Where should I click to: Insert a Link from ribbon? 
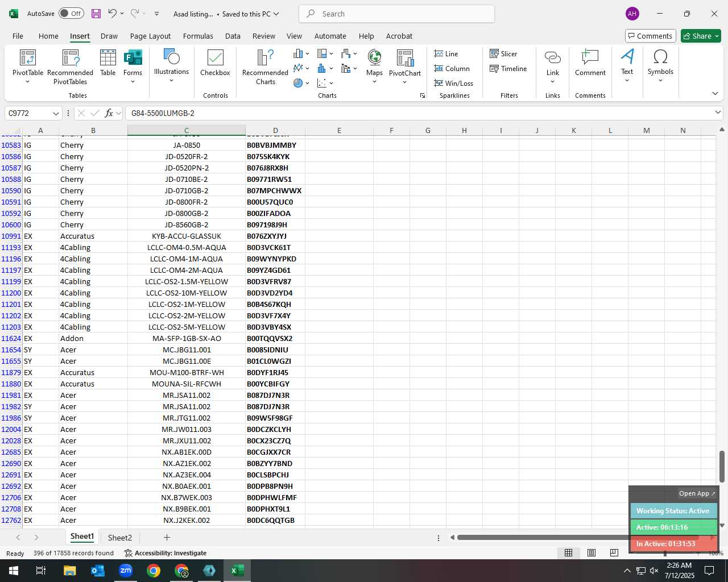pyautogui.click(x=553, y=66)
